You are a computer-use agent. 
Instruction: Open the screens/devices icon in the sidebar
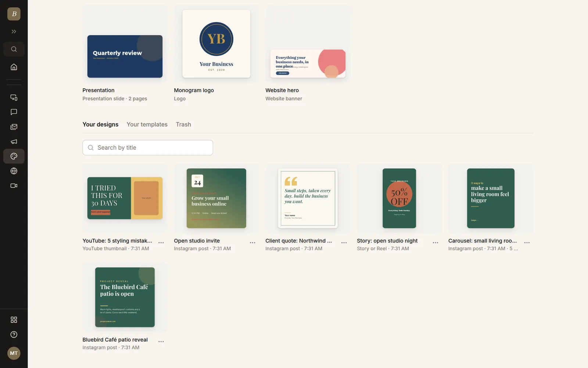click(14, 98)
